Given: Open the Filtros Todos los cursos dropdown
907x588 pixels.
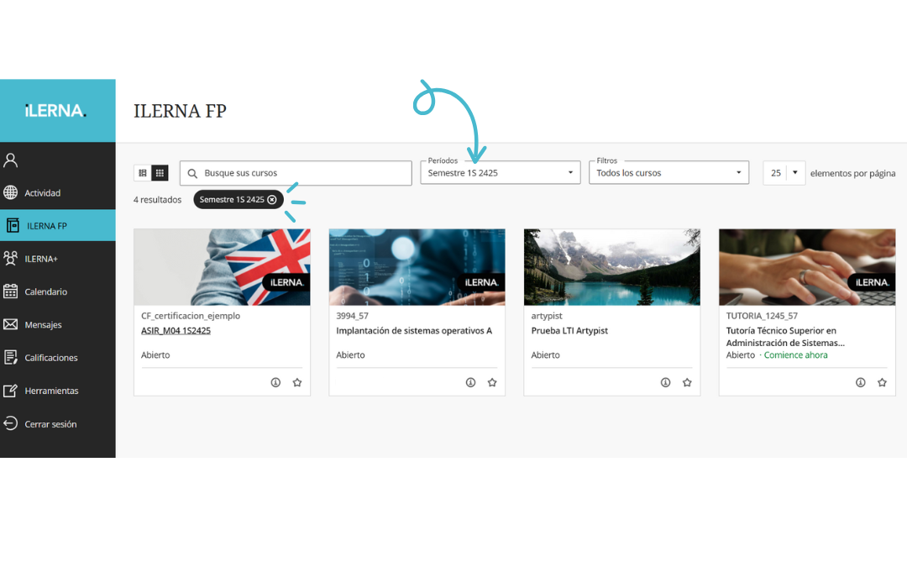Looking at the screenshot, I should (x=668, y=173).
